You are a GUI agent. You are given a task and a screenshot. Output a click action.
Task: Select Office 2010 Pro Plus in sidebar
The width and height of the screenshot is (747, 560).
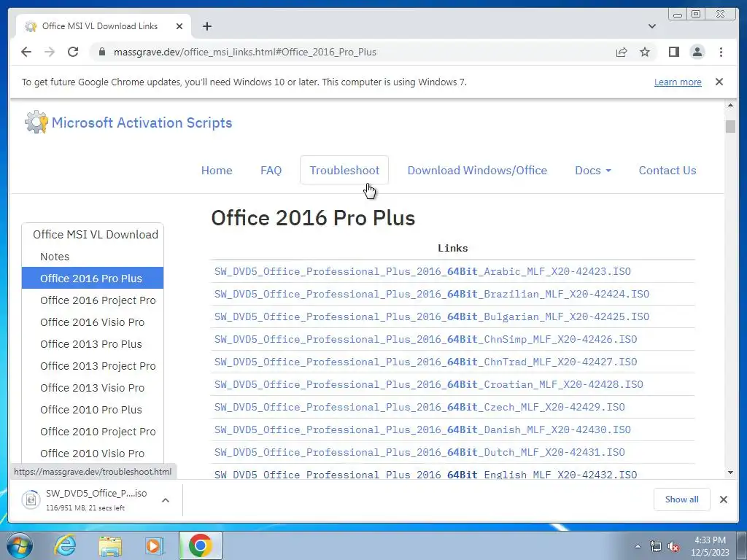[x=93, y=410]
